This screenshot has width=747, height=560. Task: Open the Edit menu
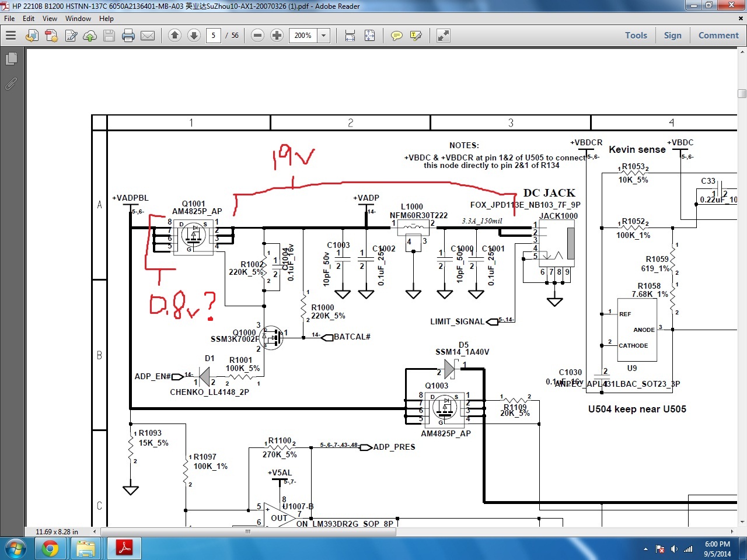coord(29,19)
